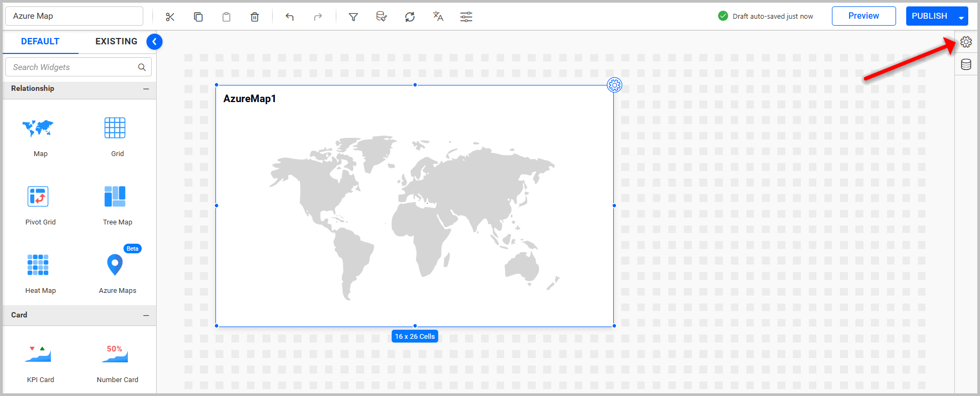This screenshot has height=396, width=980.
Task: Switch to the EXISTING tab
Action: [x=116, y=42]
